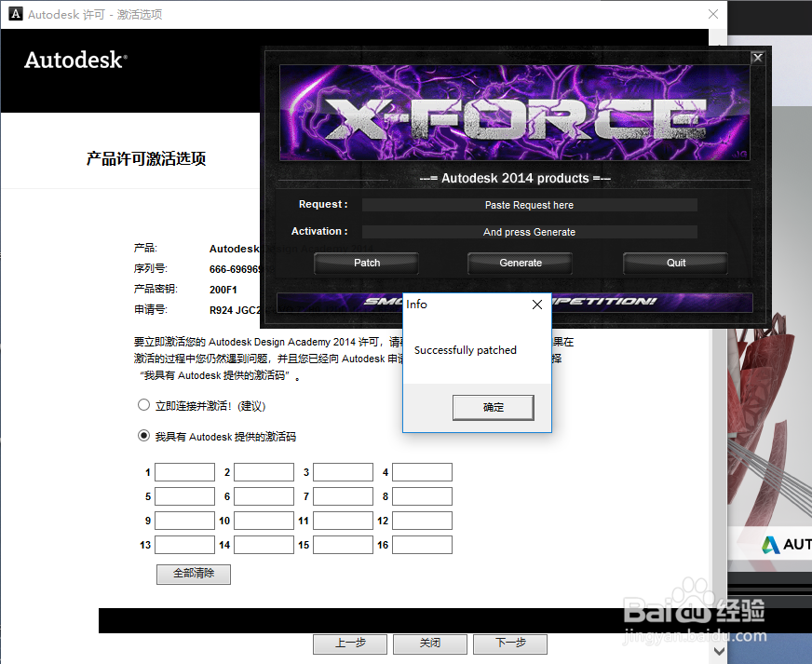
Task: Click the Successfully patched message text
Action: tap(465, 350)
